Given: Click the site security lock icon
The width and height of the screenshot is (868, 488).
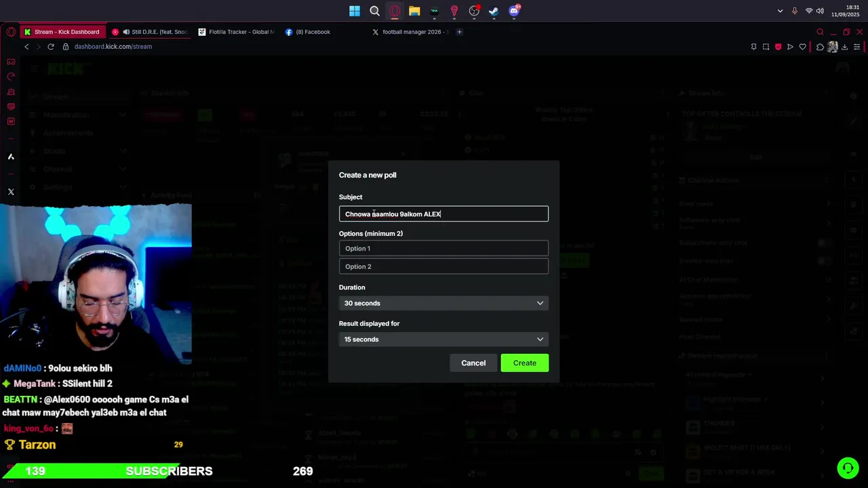Looking at the screenshot, I should pyautogui.click(x=66, y=47).
